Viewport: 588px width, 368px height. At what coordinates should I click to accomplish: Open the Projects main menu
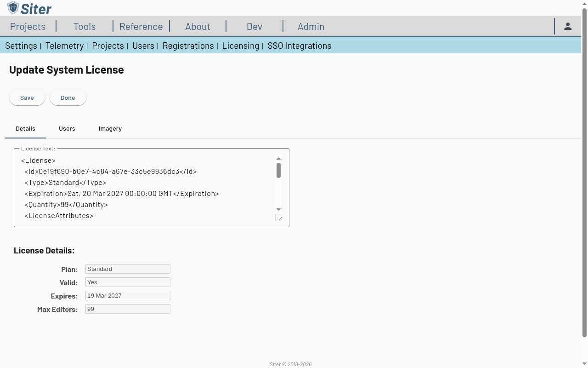point(28,26)
